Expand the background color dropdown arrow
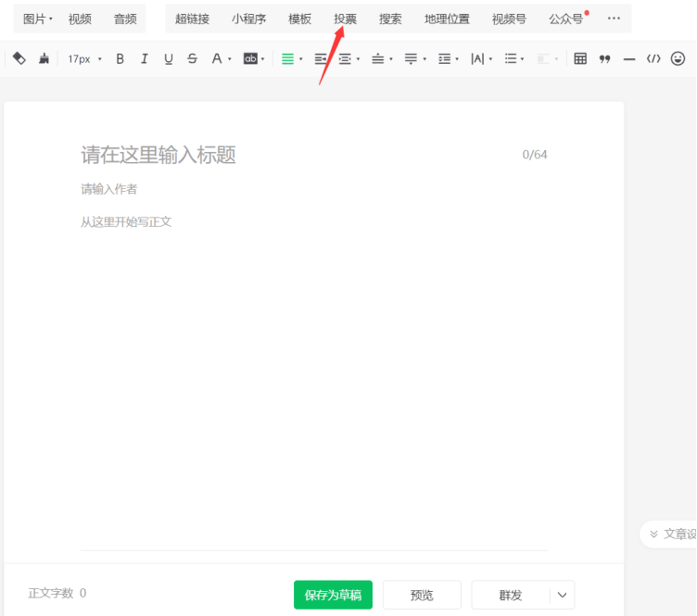Screen dimensions: 697x616 [x=262, y=59]
